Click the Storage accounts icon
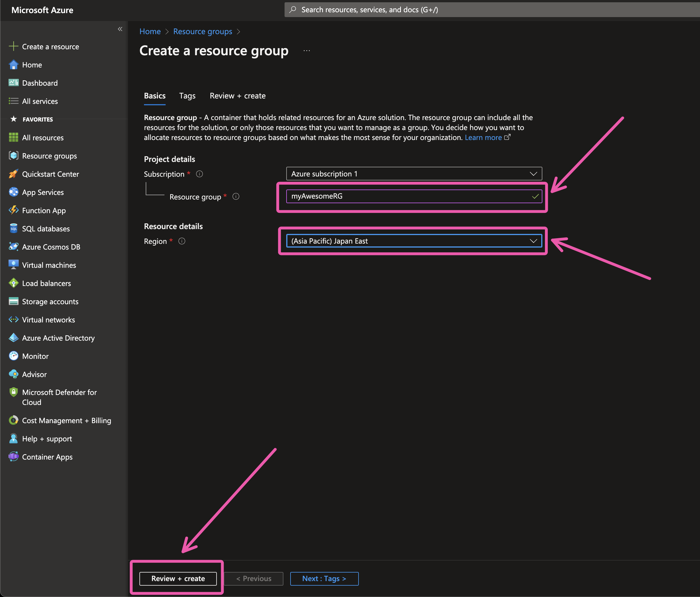 coord(13,301)
